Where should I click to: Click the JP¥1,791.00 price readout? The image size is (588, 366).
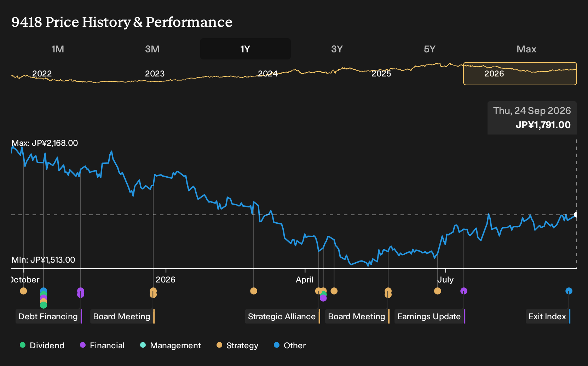543,125
